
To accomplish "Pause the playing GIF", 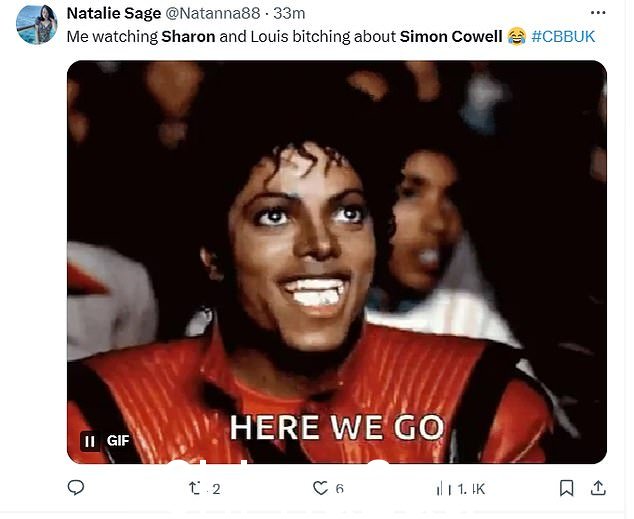I will pyautogui.click(x=90, y=441).
